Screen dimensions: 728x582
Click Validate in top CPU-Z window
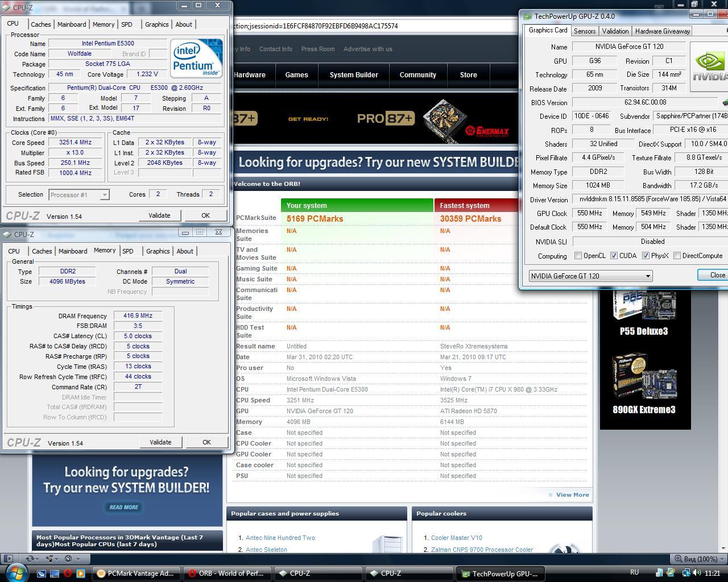(x=159, y=215)
